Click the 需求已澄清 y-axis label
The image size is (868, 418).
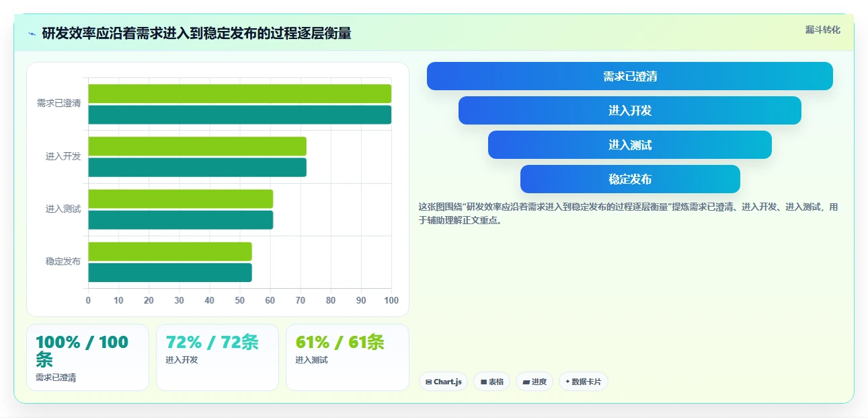(58, 104)
